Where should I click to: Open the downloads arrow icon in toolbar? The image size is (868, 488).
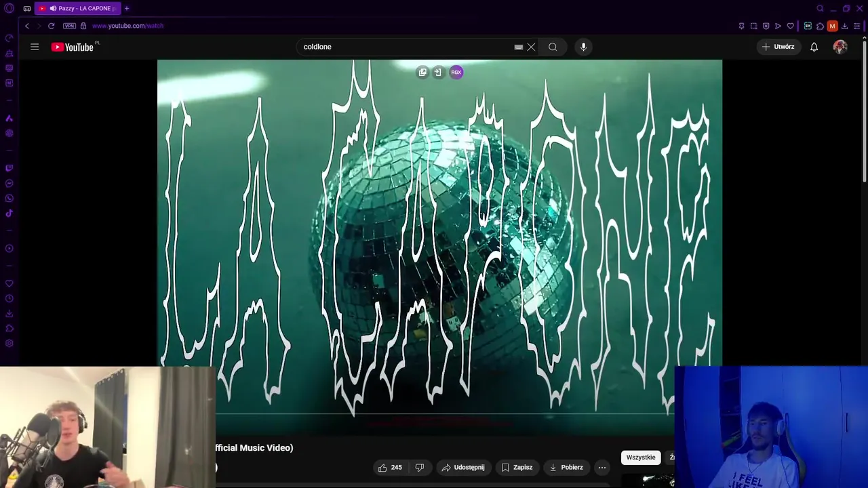[x=845, y=26]
